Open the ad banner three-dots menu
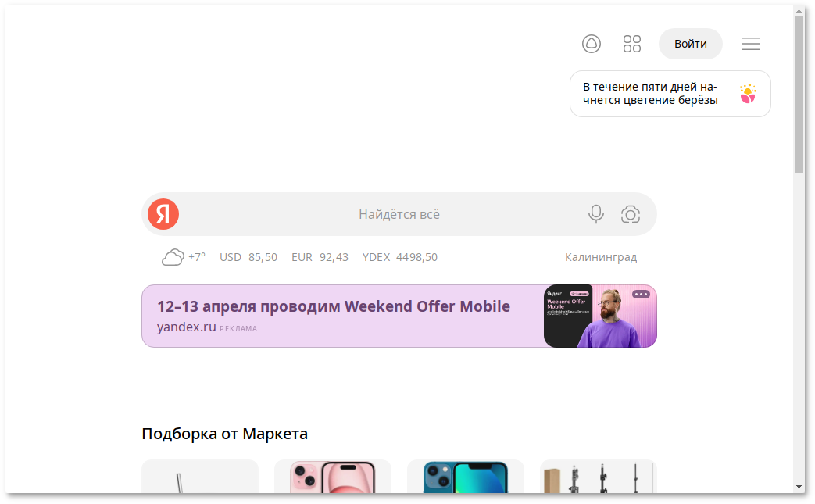This screenshot has height=504, width=815. tap(641, 295)
